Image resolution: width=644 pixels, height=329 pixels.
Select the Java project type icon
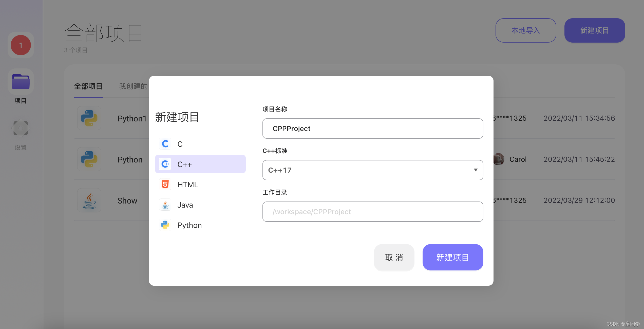click(x=165, y=205)
